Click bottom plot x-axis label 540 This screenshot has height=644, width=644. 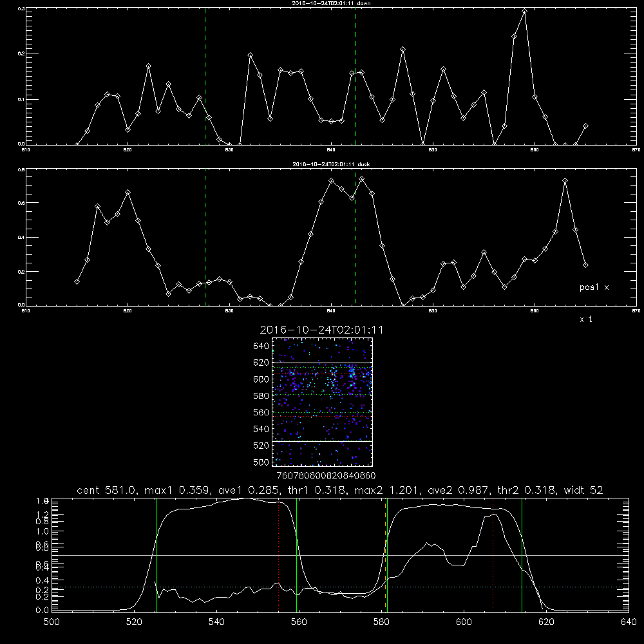pyautogui.click(x=216, y=622)
